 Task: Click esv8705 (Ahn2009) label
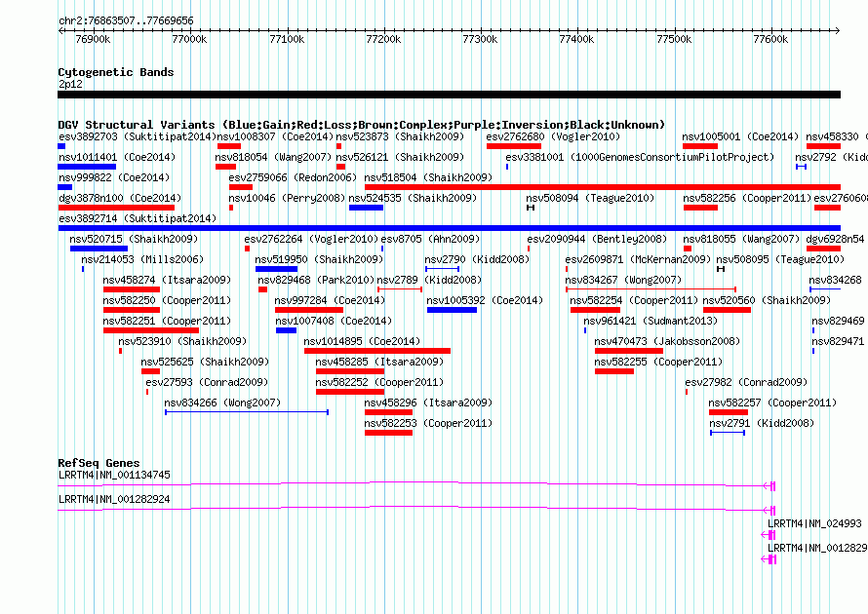[x=430, y=239]
